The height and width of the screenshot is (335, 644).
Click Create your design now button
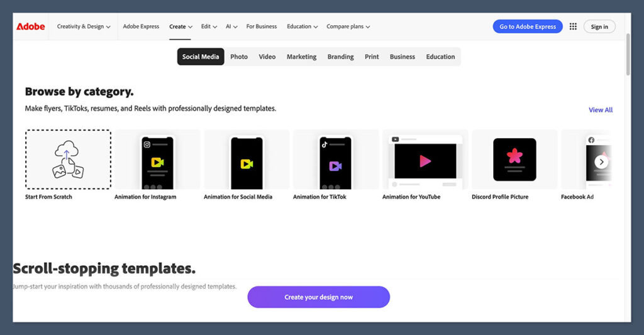pos(318,297)
